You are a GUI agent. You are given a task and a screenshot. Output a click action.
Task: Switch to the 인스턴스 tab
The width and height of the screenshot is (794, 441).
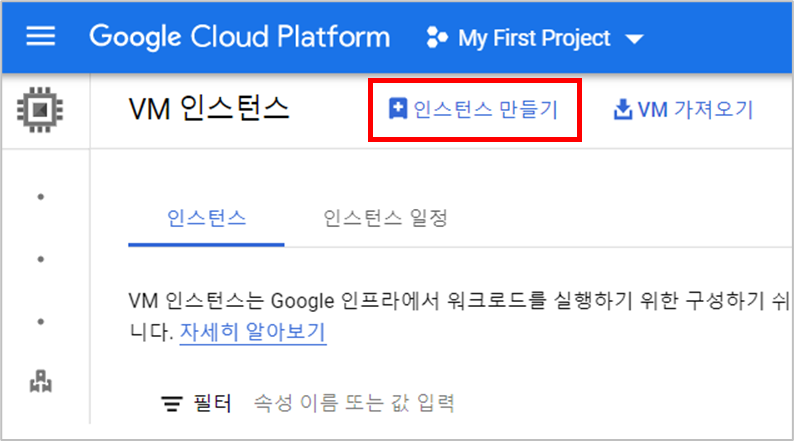click(x=206, y=219)
